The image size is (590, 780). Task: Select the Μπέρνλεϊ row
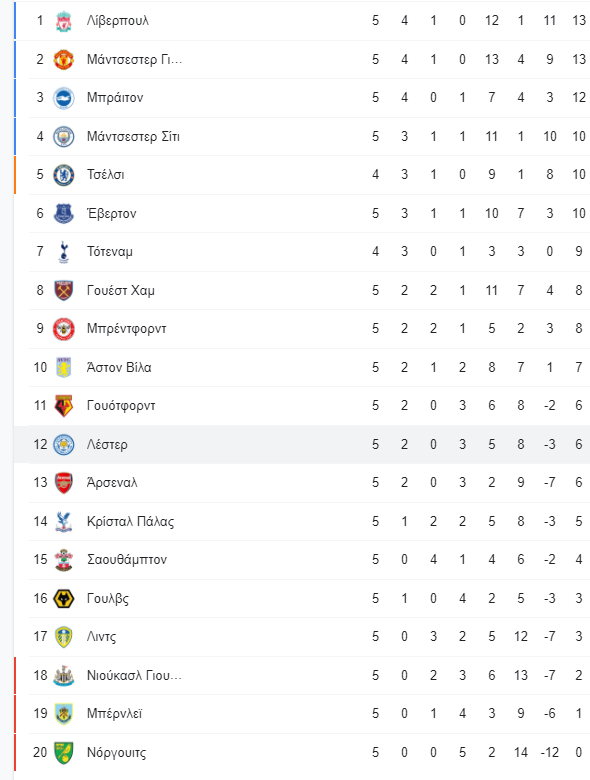309,714
